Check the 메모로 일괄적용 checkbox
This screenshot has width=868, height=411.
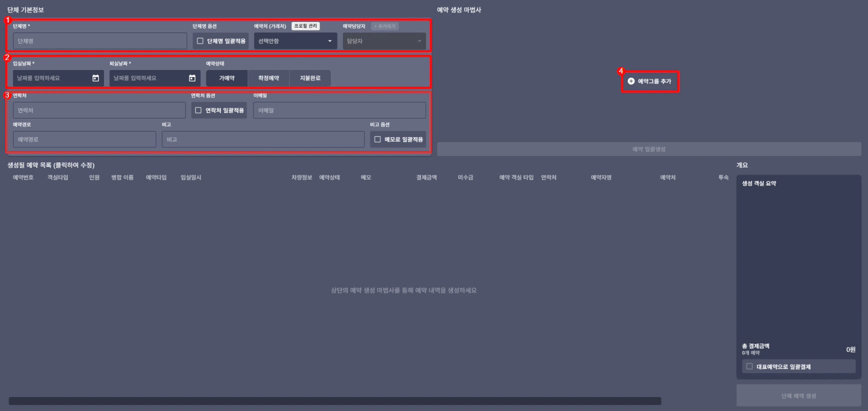377,139
